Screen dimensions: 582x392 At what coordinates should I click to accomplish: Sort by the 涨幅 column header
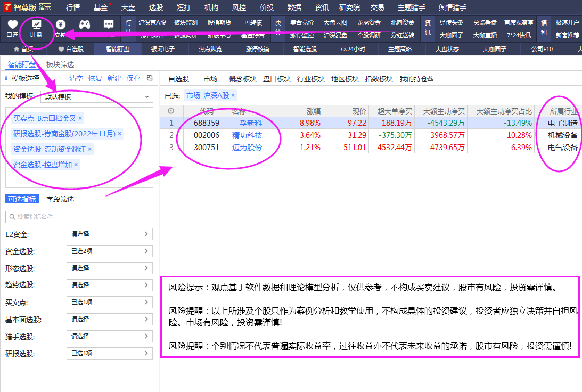click(x=314, y=111)
